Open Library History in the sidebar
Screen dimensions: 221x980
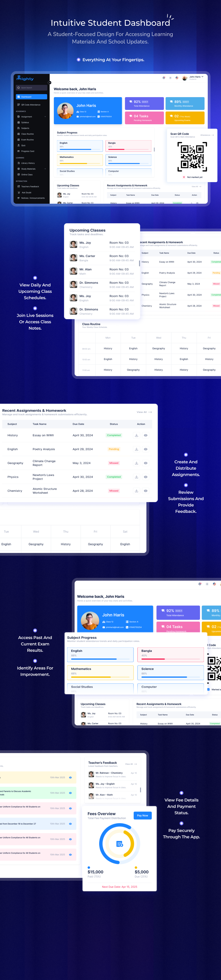26,163
